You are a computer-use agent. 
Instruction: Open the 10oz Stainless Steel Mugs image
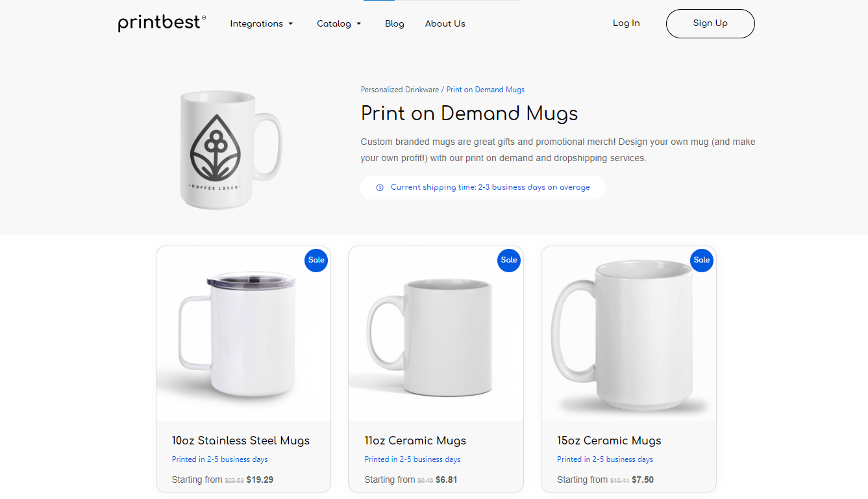(x=243, y=333)
